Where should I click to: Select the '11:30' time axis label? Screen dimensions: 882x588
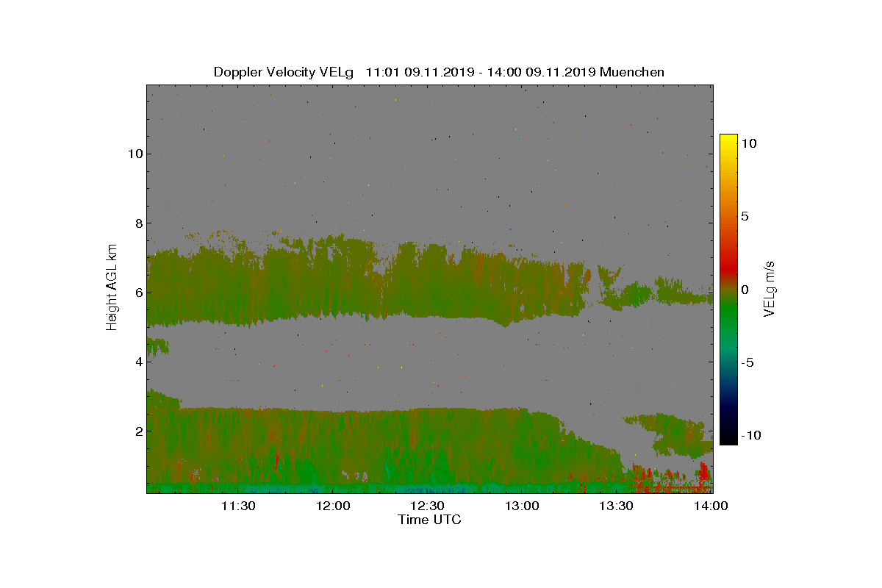(238, 506)
